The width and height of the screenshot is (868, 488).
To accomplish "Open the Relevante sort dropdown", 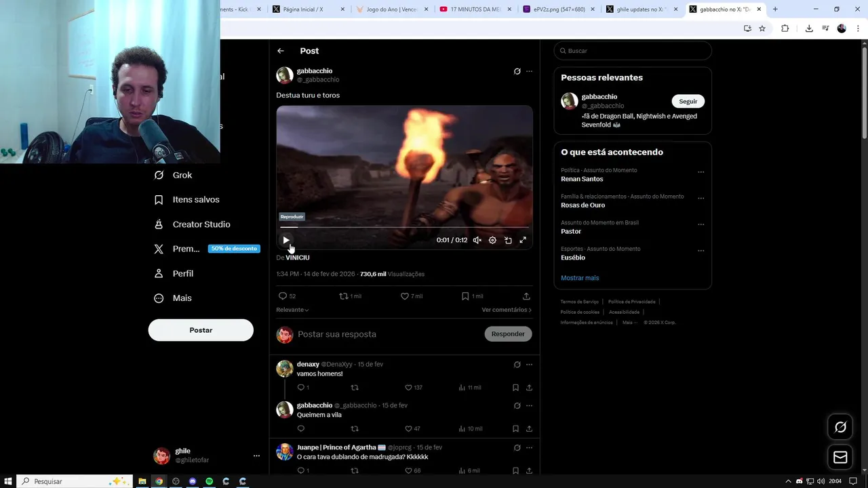I will tap(292, 310).
